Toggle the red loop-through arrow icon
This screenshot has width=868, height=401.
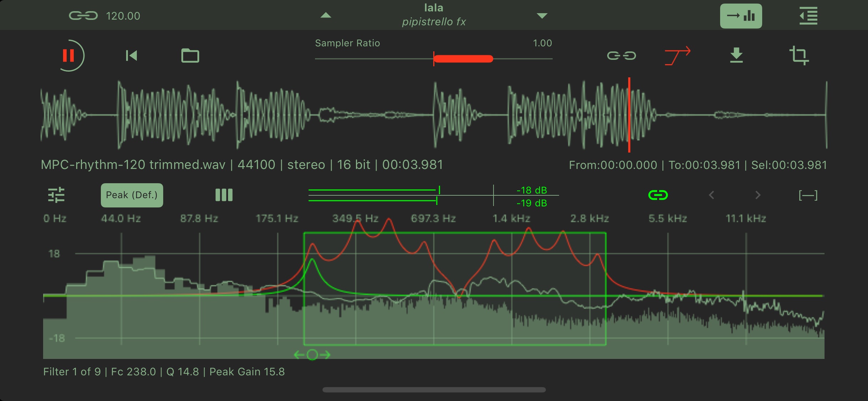677,56
